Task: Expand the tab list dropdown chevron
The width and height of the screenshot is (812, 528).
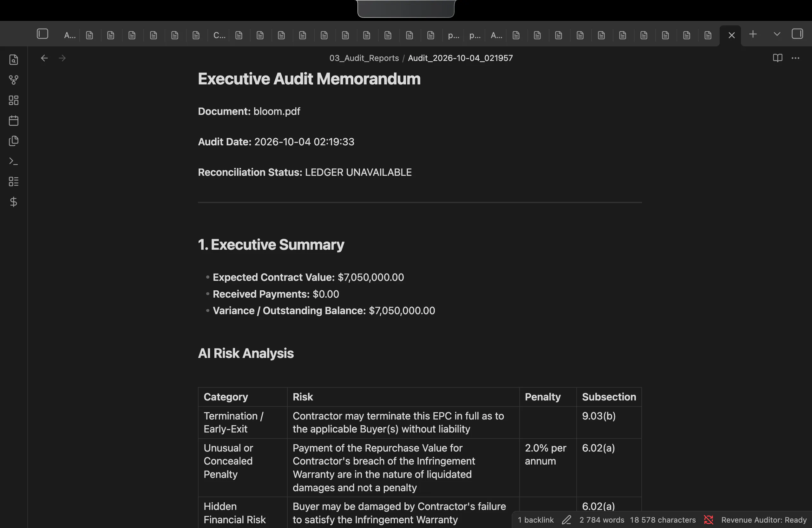Action: 777,34
